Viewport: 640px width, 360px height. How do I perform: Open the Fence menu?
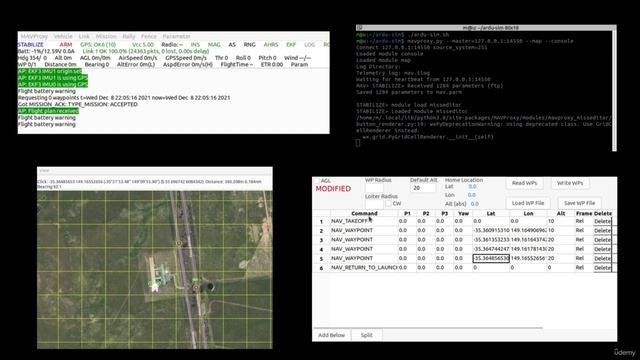point(149,36)
